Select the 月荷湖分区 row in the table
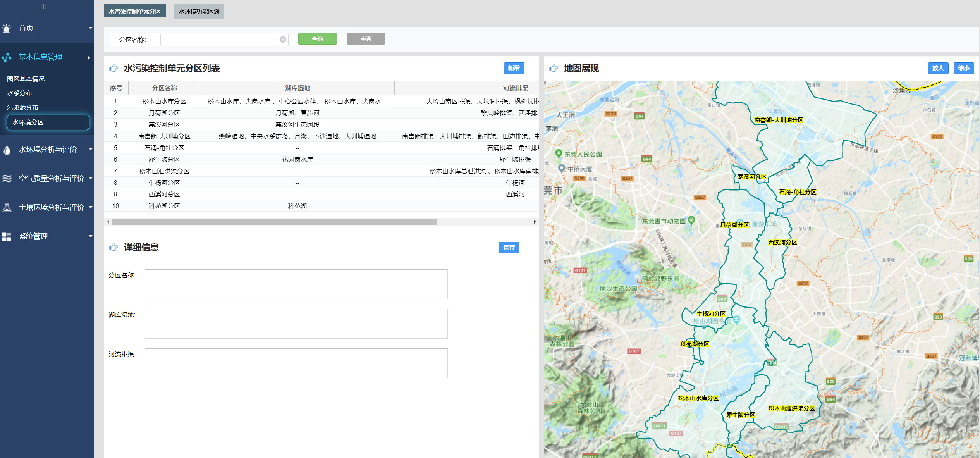This screenshot has height=458, width=980. (x=164, y=113)
